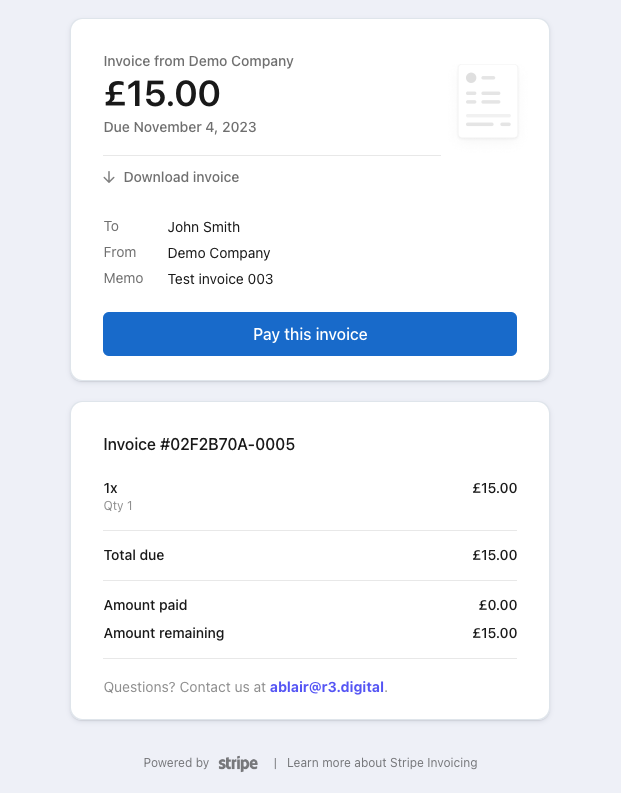621x793 pixels.
Task: Click the Amount remaining row label
Action: (164, 633)
